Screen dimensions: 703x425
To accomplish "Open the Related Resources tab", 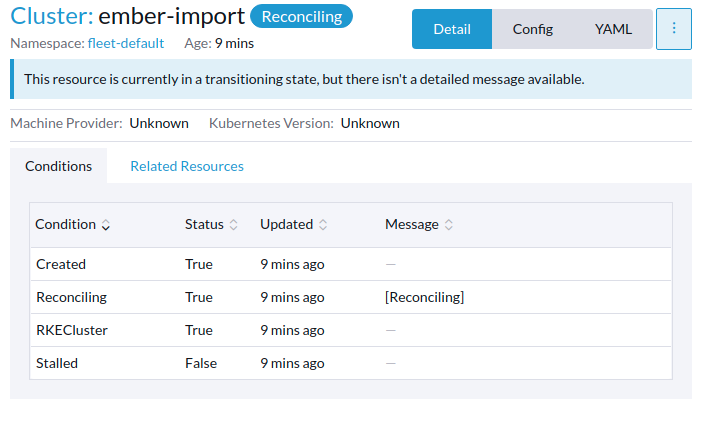I will point(187,166).
